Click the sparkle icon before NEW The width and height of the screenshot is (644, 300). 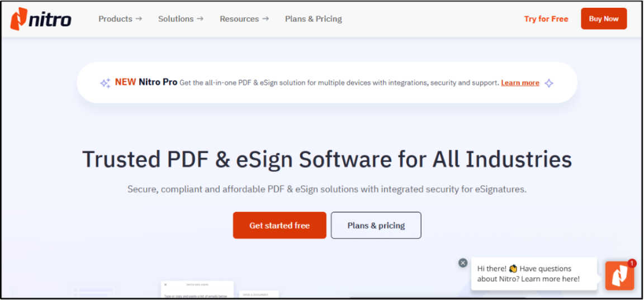tap(106, 83)
